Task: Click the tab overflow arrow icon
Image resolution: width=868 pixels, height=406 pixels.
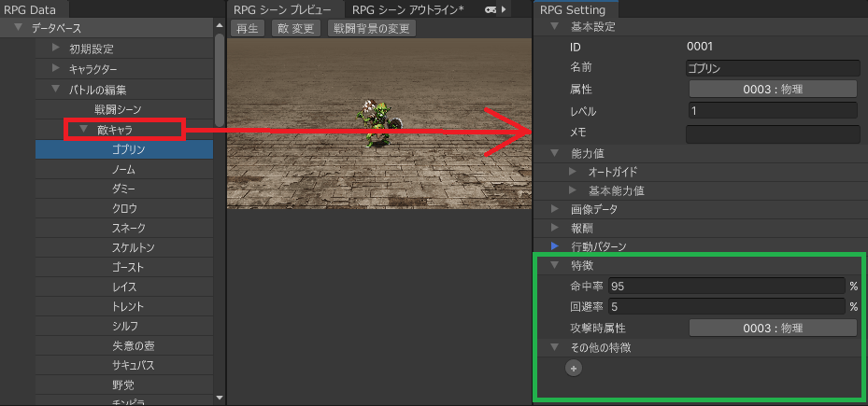Action: pos(505,9)
